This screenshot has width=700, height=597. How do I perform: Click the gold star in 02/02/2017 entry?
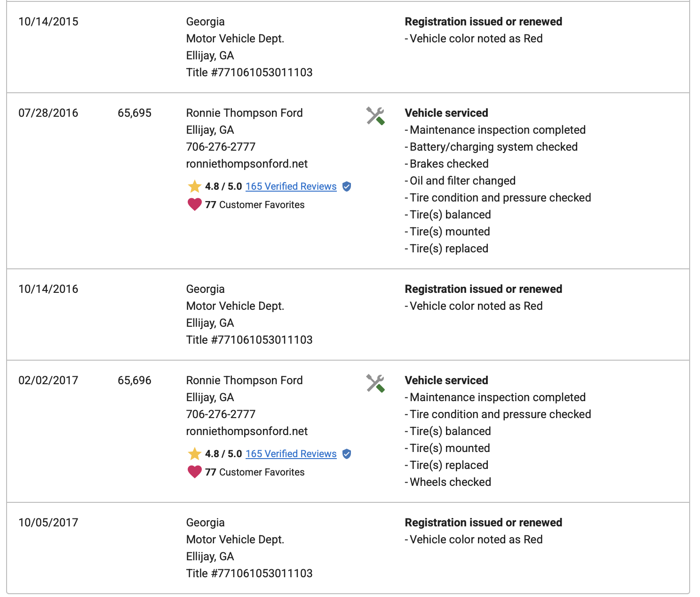click(194, 454)
